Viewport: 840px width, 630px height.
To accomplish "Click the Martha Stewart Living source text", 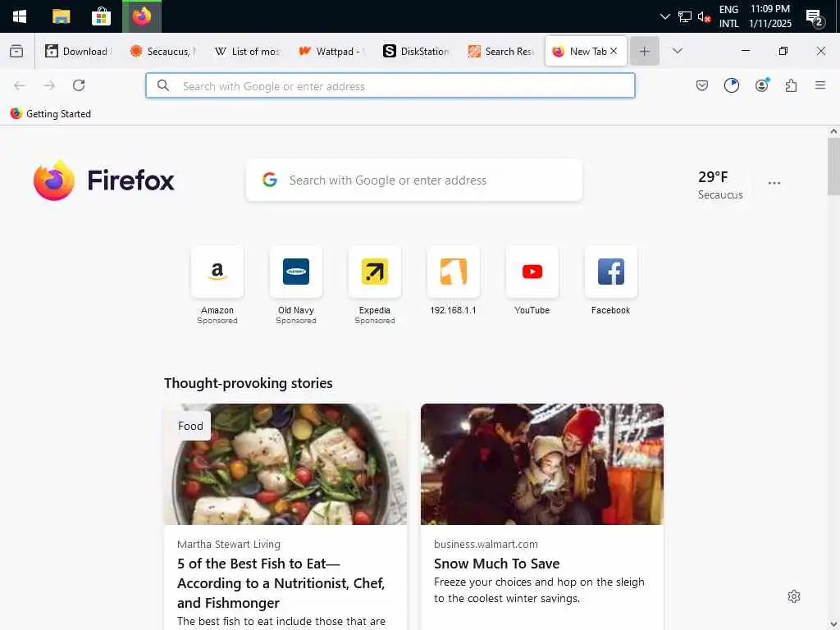I will pos(229,545).
